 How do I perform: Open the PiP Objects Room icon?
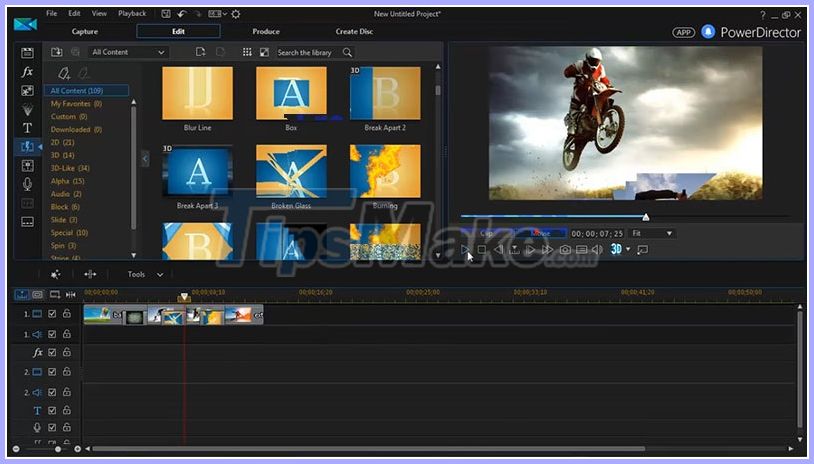(x=27, y=91)
